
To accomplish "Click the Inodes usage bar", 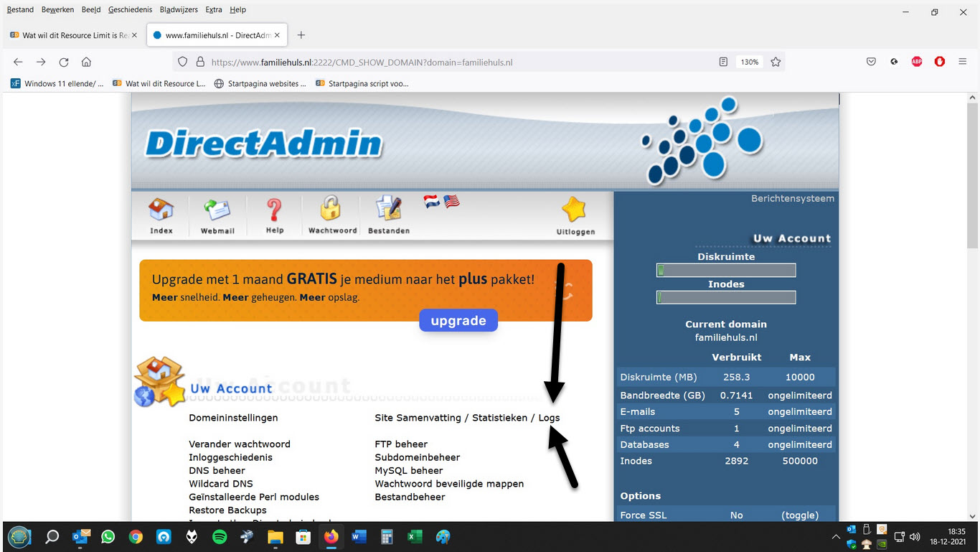I will tap(726, 297).
